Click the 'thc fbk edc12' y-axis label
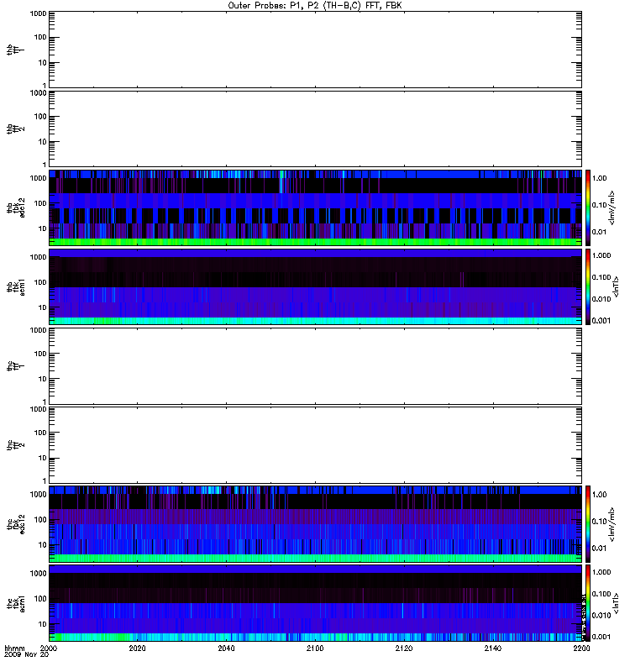This screenshot has height=672, width=630. point(15,524)
